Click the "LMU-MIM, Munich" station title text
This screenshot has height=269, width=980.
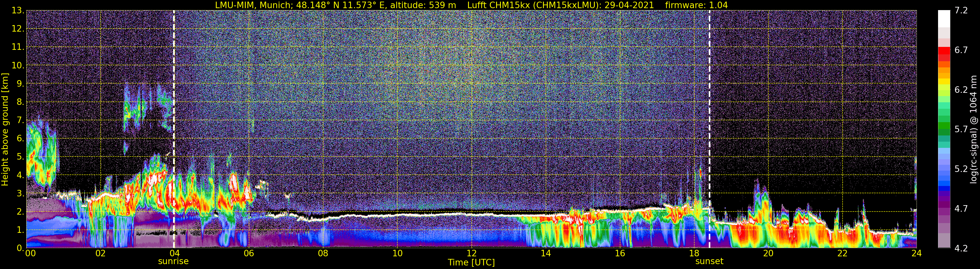[254, 5]
